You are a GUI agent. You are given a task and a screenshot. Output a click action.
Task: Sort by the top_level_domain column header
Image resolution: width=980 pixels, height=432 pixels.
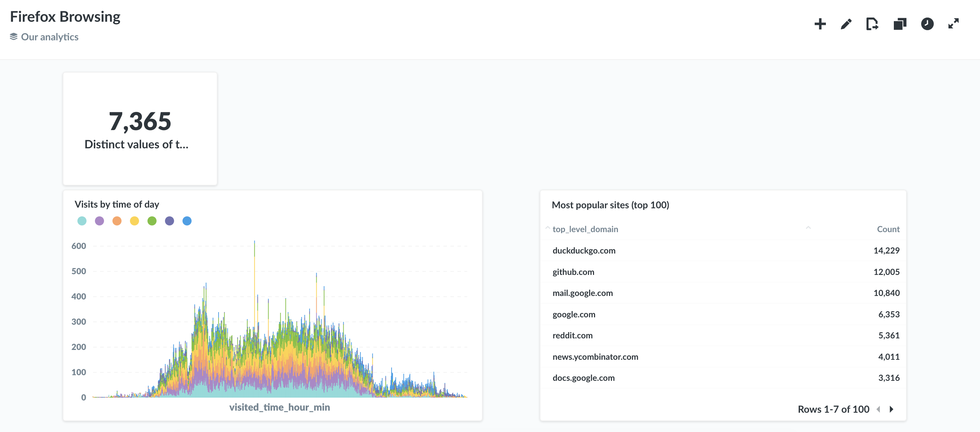[x=585, y=229]
